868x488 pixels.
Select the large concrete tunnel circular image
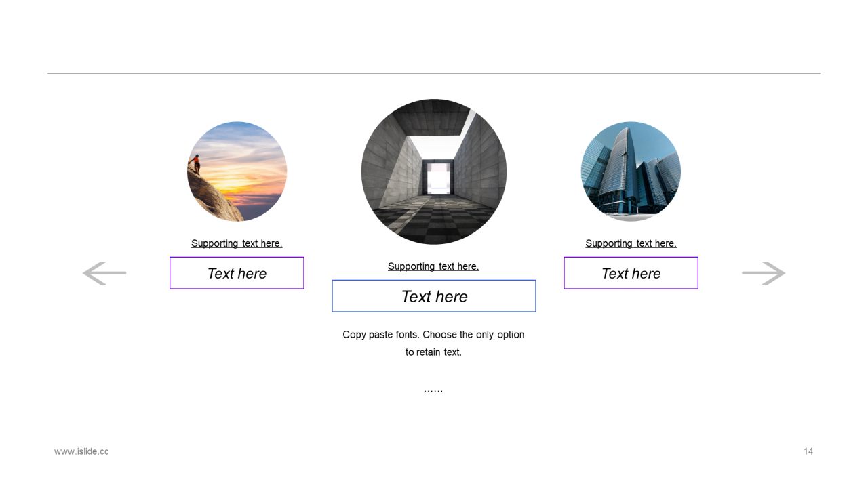434,171
